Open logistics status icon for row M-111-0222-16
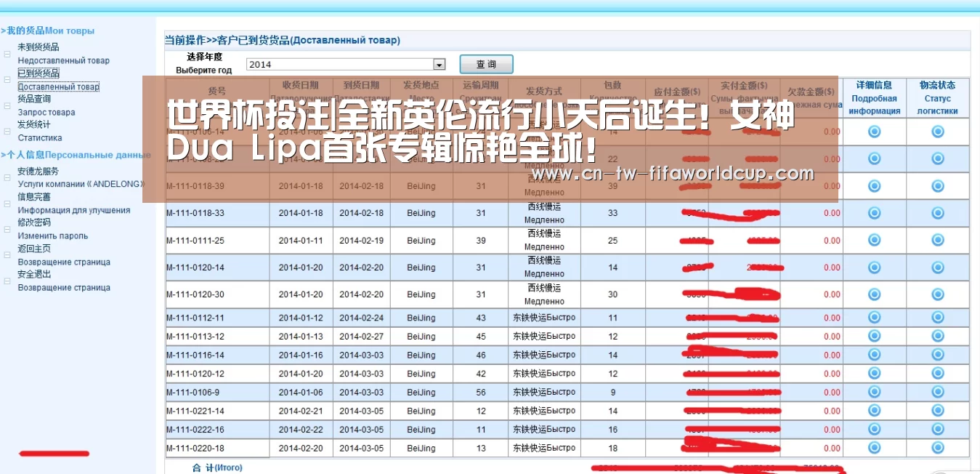This screenshot has height=474, width=980. pos(938,429)
